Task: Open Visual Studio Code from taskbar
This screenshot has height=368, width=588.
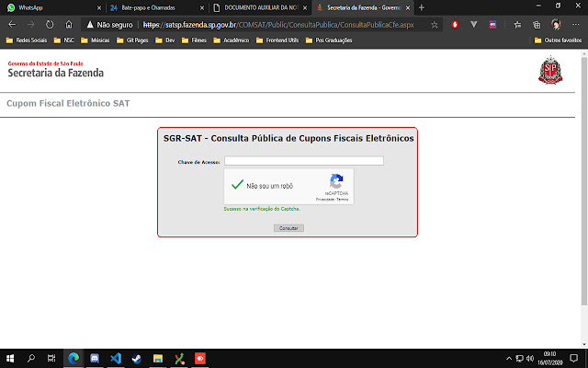Action: point(116,358)
